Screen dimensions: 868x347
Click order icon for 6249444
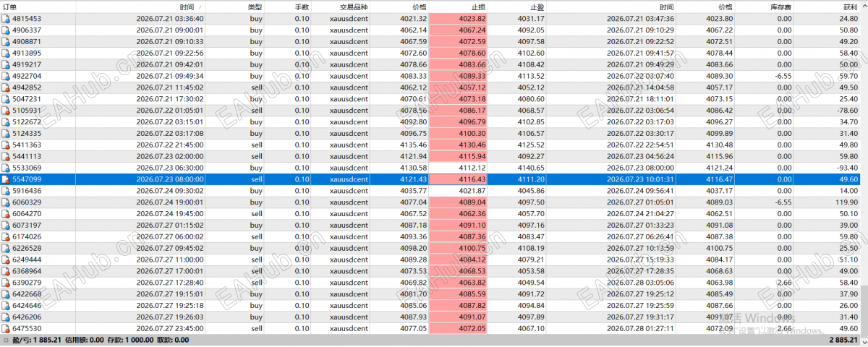[x=7, y=260]
